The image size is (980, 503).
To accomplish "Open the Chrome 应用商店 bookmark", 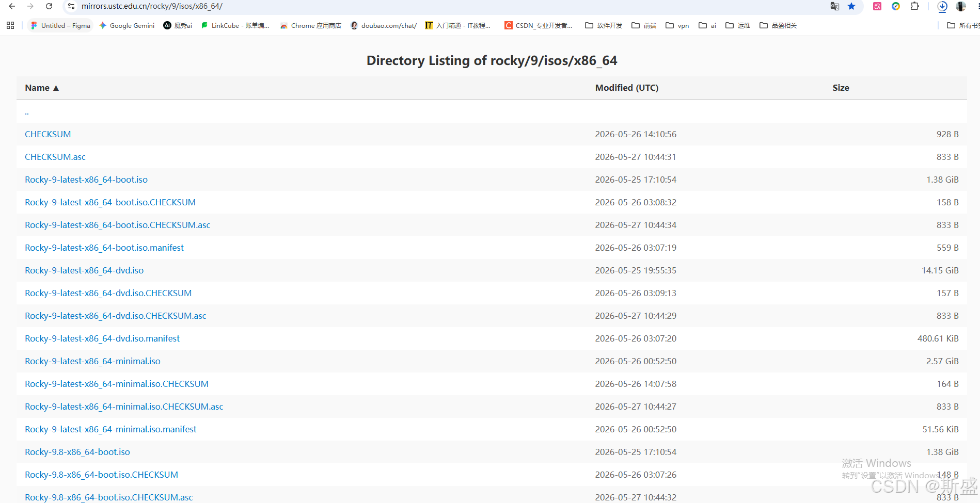I will click(311, 25).
